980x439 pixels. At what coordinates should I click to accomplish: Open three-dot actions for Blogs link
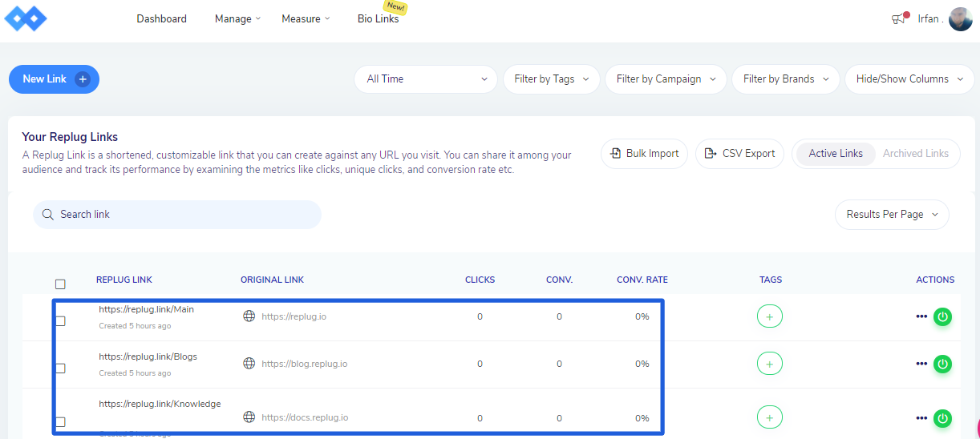pyautogui.click(x=921, y=364)
